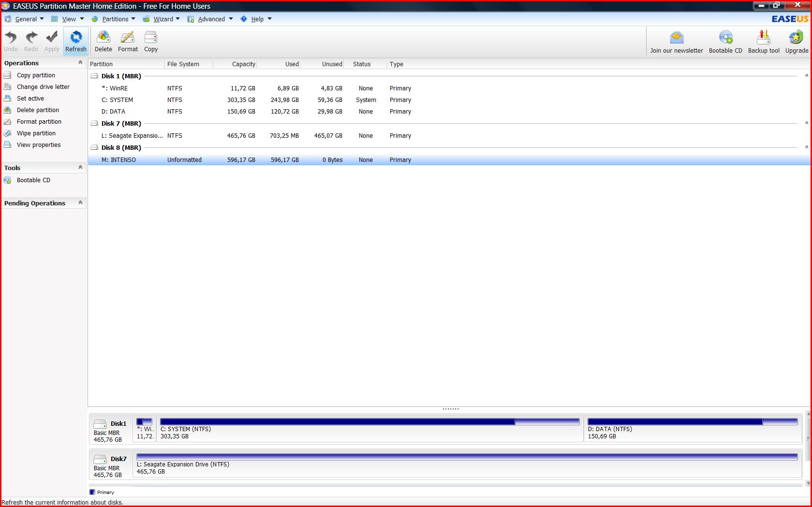Image resolution: width=812 pixels, height=507 pixels.
Task: Sort by the Partition column header
Action: [x=126, y=64]
